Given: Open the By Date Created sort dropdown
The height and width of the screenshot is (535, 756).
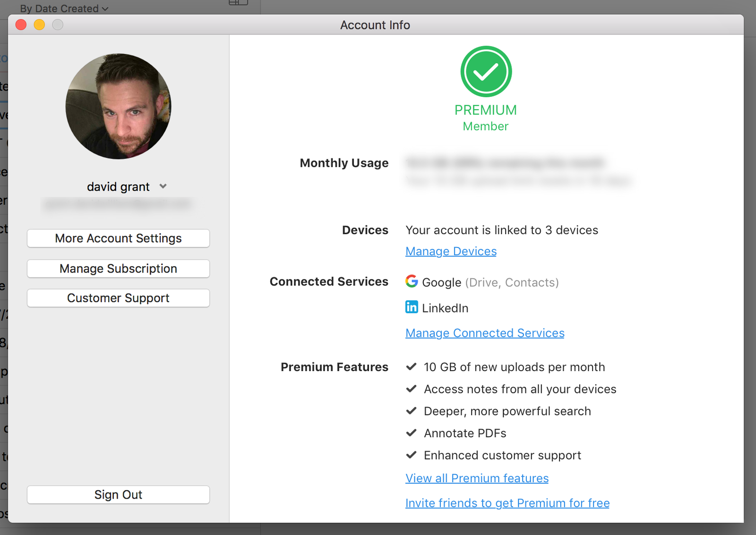Looking at the screenshot, I should (64, 8).
